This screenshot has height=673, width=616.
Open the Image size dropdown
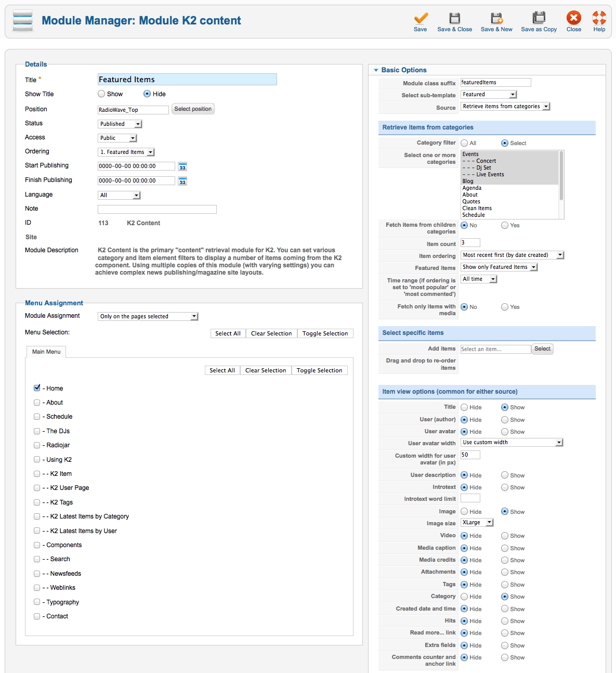pyautogui.click(x=477, y=523)
